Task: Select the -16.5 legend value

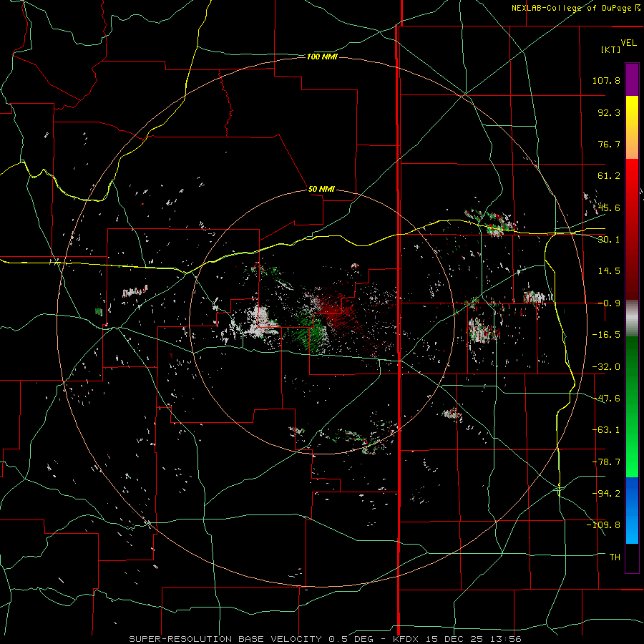Action: tap(606, 335)
